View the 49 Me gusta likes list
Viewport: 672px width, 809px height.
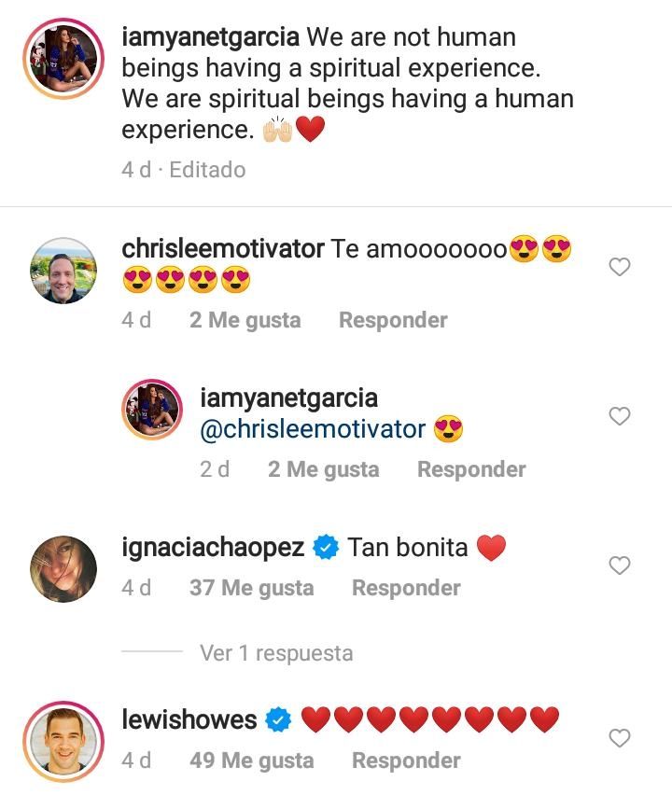[x=251, y=760]
